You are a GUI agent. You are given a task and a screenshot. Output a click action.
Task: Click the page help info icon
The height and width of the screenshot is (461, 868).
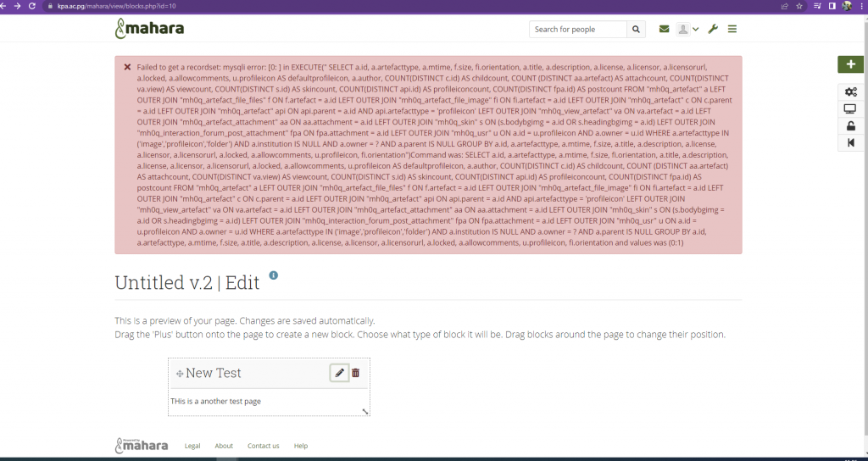[x=274, y=275]
